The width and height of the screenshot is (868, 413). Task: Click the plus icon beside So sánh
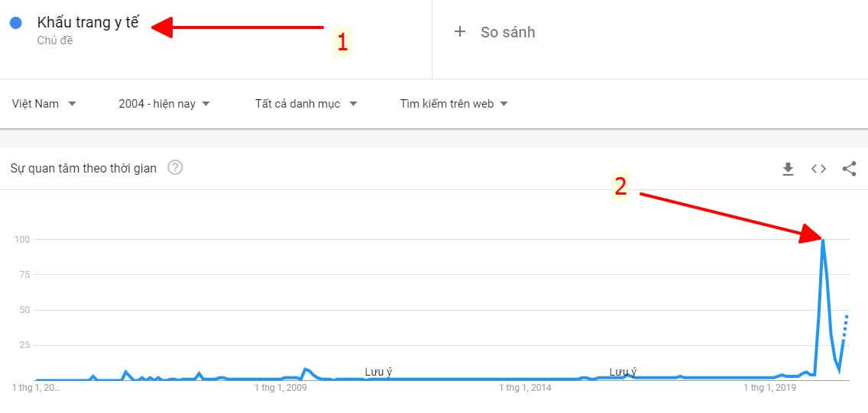point(459,31)
